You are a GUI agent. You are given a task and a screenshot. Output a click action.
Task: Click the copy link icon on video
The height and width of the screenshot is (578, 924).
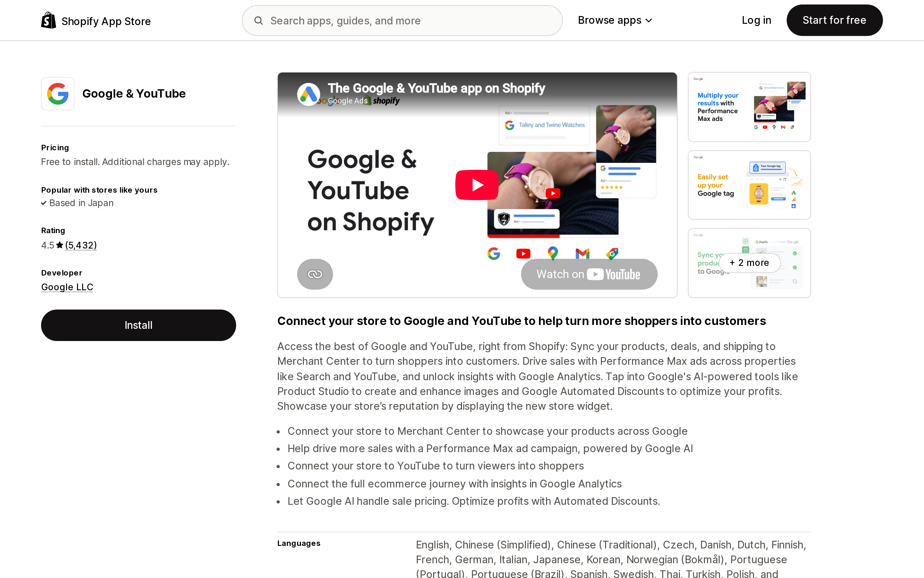click(315, 274)
